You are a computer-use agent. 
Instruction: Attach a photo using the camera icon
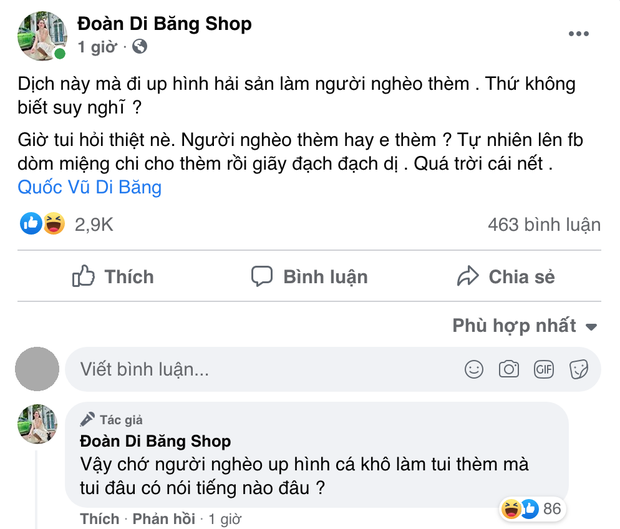pos(509,369)
